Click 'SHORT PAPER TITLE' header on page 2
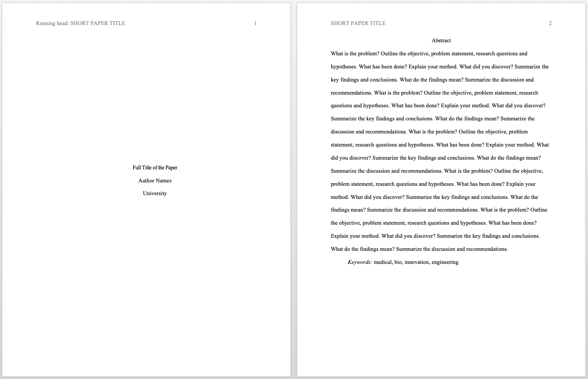Screen dimensions: 588x379 coord(358,23)
